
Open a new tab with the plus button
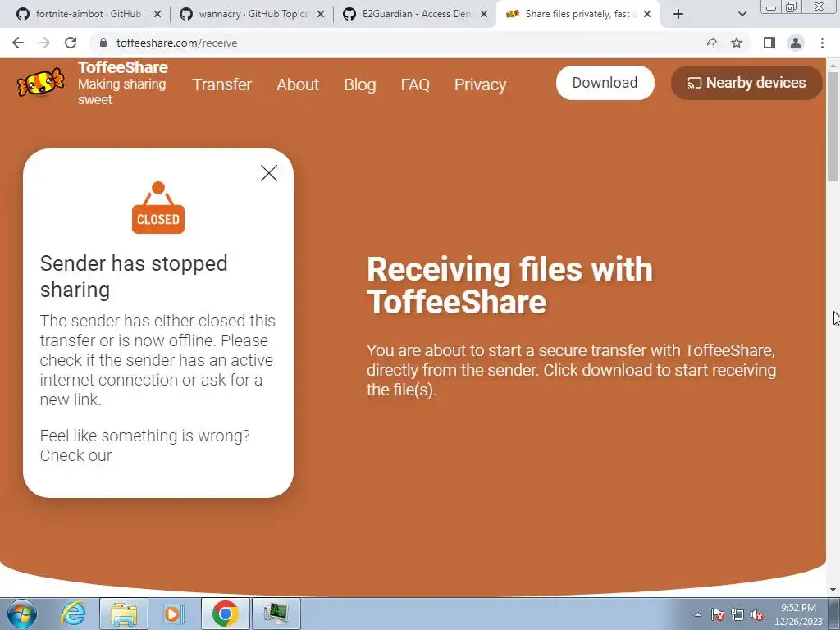[678, 14]
